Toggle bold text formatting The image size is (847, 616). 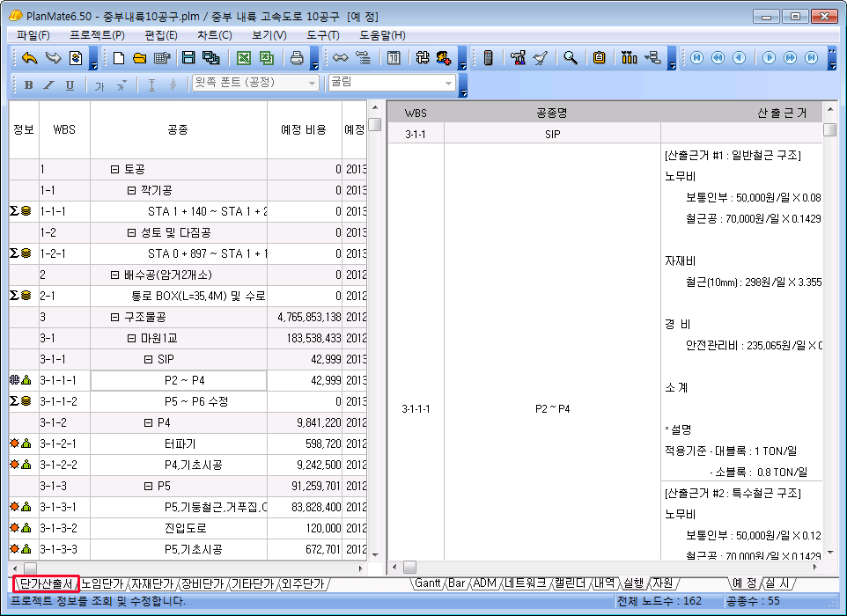[28, 84]
